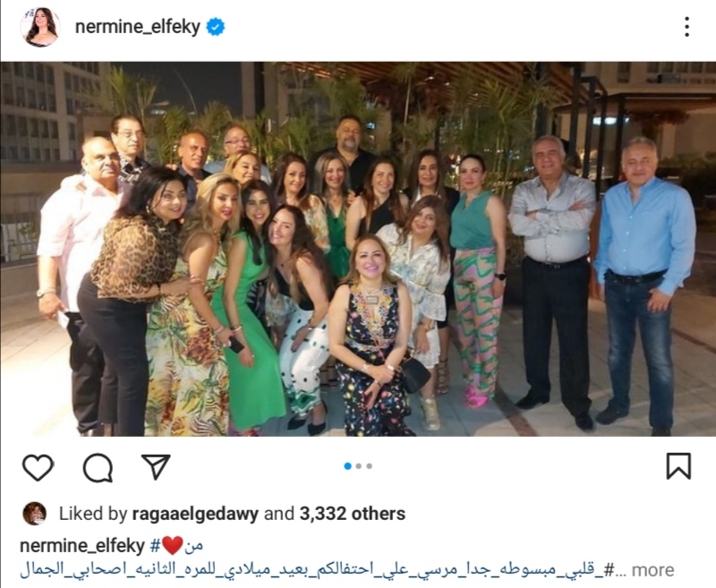The width and height of the screenshot is (716, 588).
Task: Open nermine_elfeky profile picture at top
Action: tap(40, 28)
